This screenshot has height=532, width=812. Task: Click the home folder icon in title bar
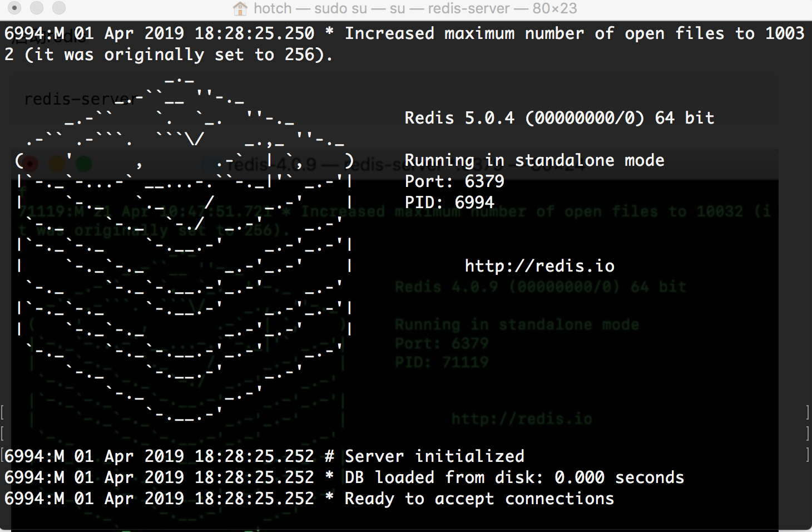coord(240,8)
